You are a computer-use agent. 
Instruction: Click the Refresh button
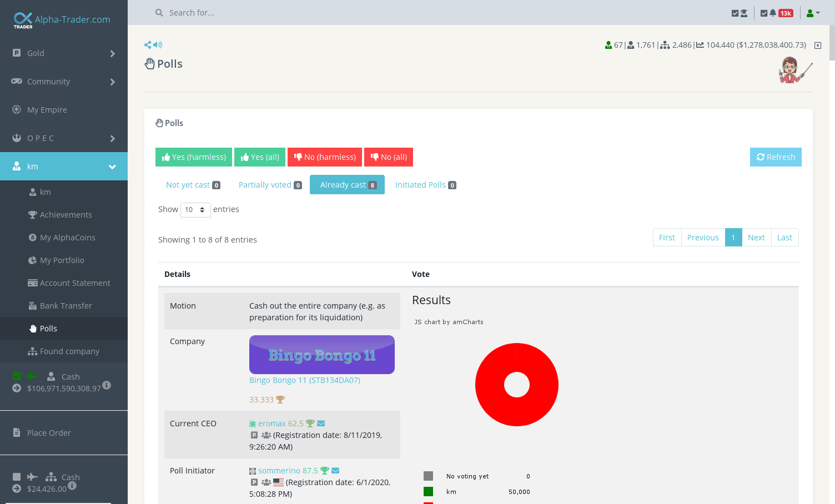tap(776, 157)
